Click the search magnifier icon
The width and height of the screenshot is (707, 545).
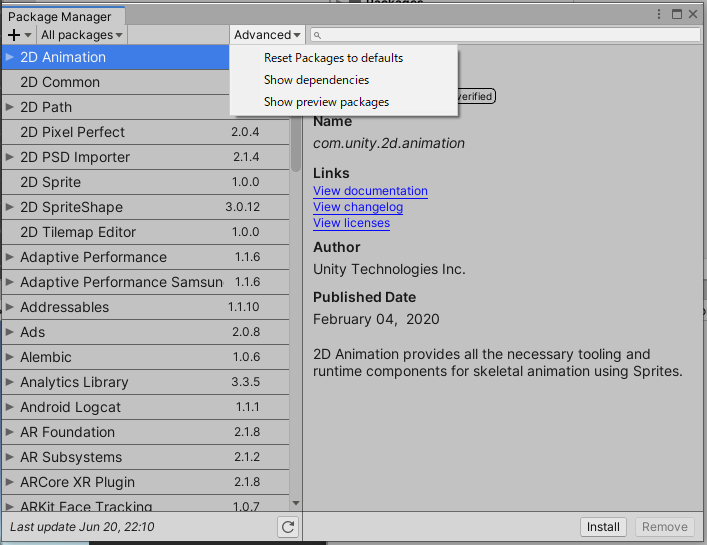click(x=317, y=35)
